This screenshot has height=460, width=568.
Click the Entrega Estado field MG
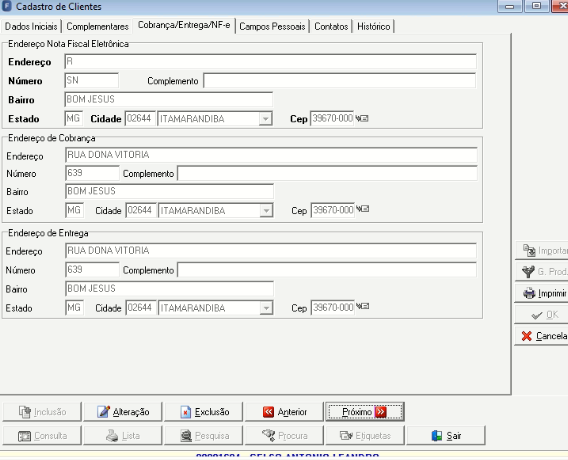point(75,308)
